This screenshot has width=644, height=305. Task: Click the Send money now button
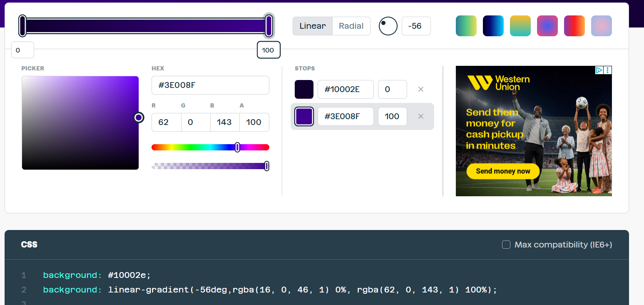pyautogui.click(x=503, y=171)
